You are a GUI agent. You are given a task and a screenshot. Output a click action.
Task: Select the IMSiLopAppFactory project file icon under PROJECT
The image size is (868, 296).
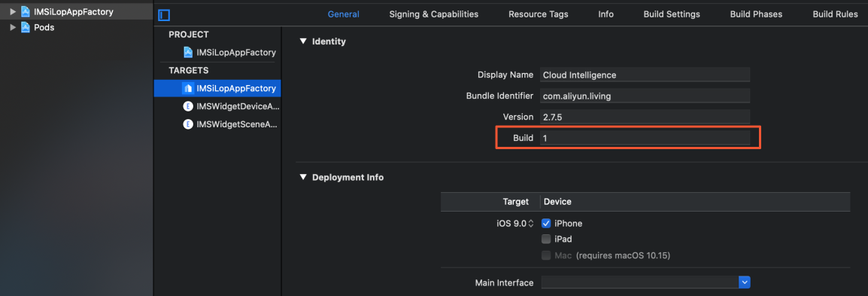pyautogui.click(x=188, y=52)
